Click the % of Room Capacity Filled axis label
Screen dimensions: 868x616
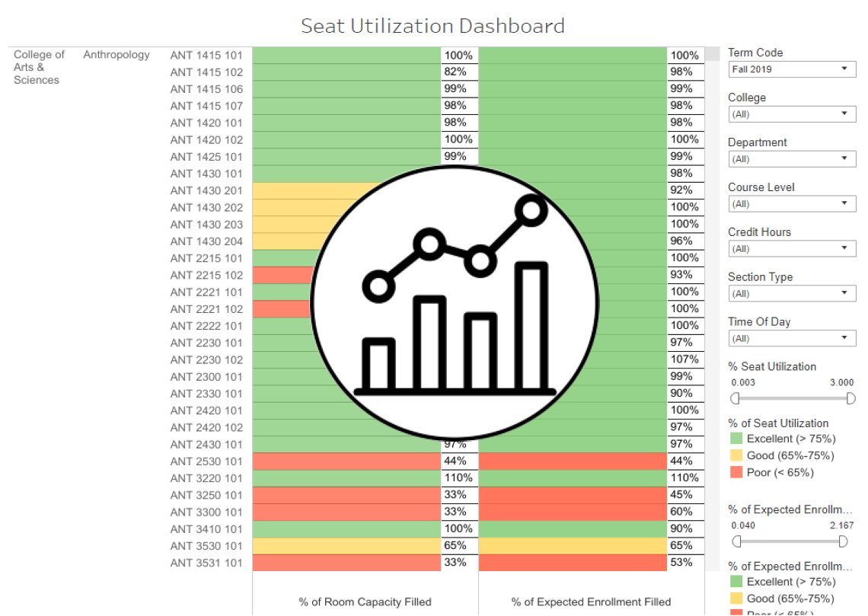click(x=366, y=602)
